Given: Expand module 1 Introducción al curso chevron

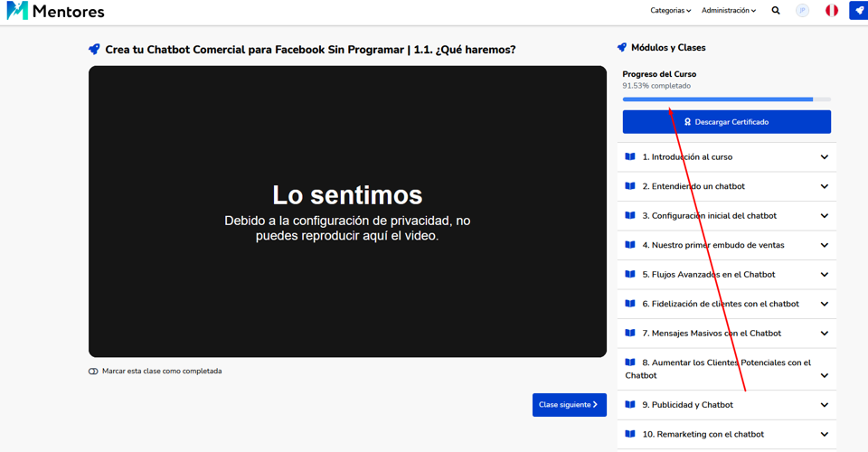Looking at the screenshot, I should [x=825, y=157].
